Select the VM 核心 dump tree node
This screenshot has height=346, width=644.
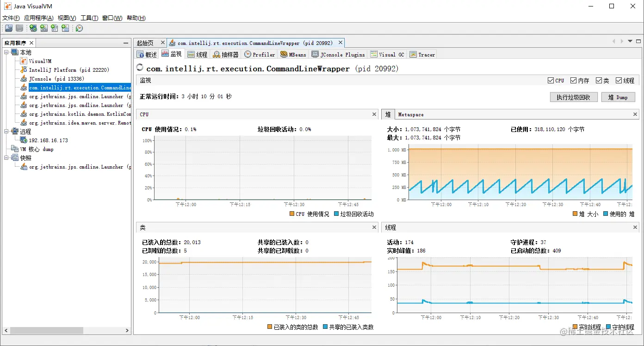[37, 149]
